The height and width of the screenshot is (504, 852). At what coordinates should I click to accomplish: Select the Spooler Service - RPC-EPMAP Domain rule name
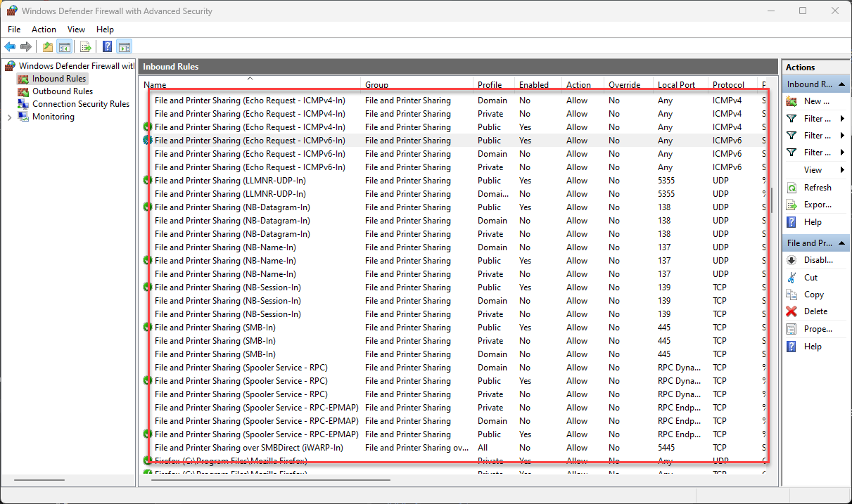[257, 421]
